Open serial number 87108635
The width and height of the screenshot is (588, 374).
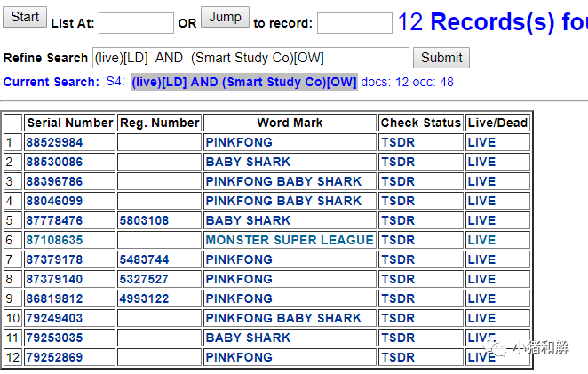[54, 240]
